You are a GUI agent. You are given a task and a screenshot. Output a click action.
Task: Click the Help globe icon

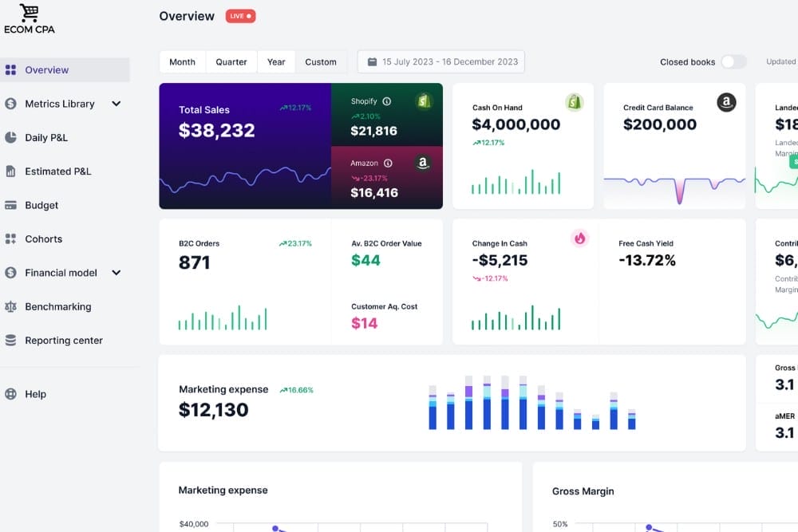[x=10, y=394]
